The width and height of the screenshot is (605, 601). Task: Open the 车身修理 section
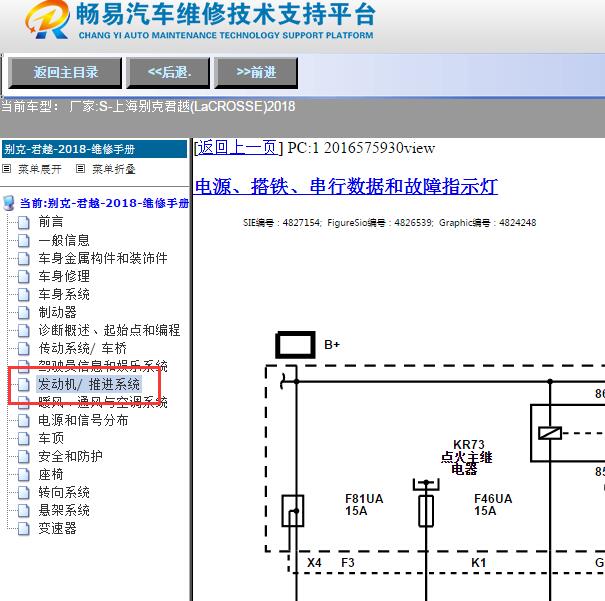[64, 276]
